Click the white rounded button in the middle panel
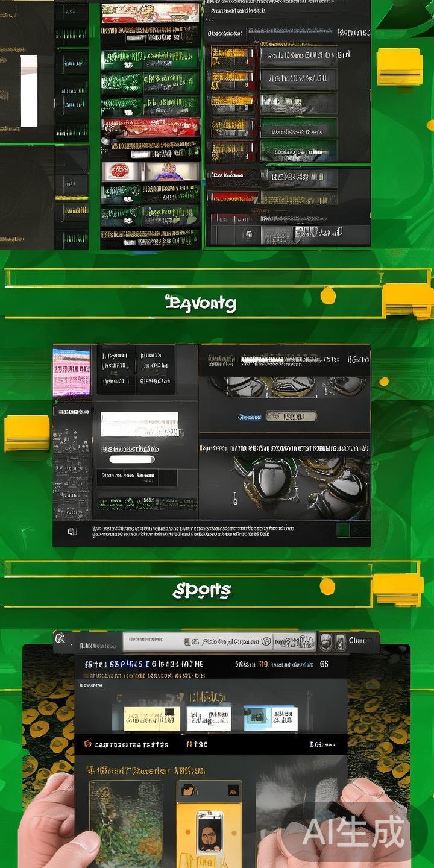Viewport: 434px width, 868px height. (x=131, y=459)
